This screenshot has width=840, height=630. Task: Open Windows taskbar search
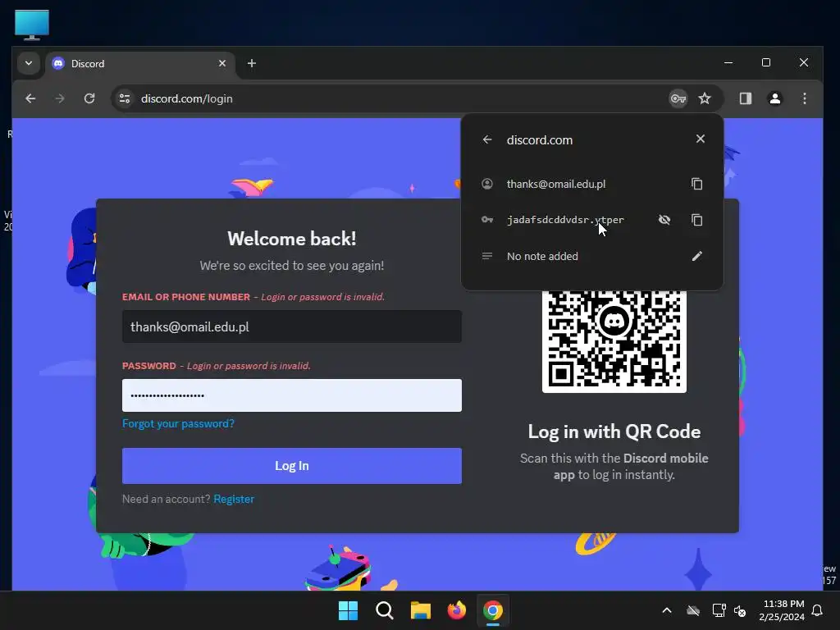tap(384, 610)
